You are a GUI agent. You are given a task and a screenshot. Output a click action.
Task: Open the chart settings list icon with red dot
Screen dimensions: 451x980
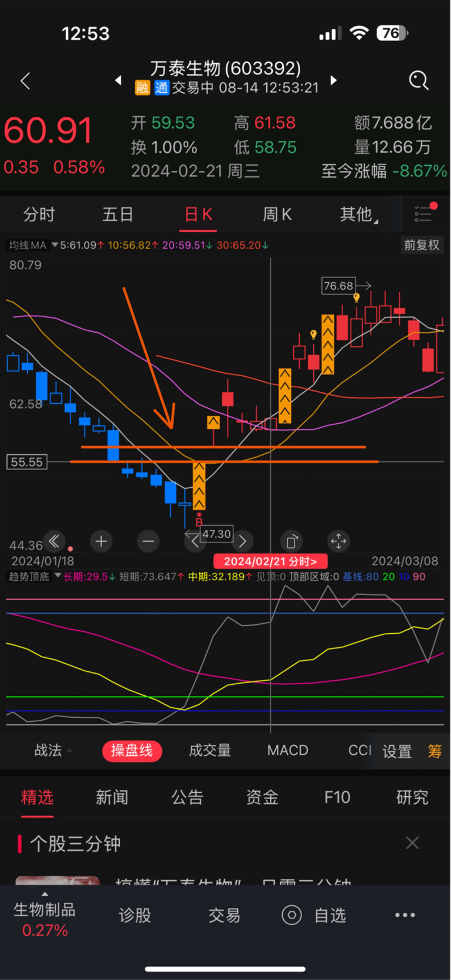click(x=425, y=213)
